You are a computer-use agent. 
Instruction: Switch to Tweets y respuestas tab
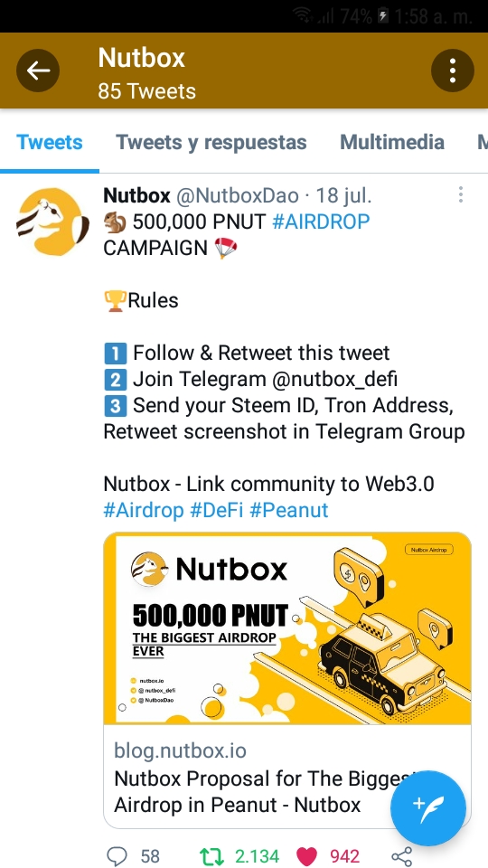[x=211, y=142]
